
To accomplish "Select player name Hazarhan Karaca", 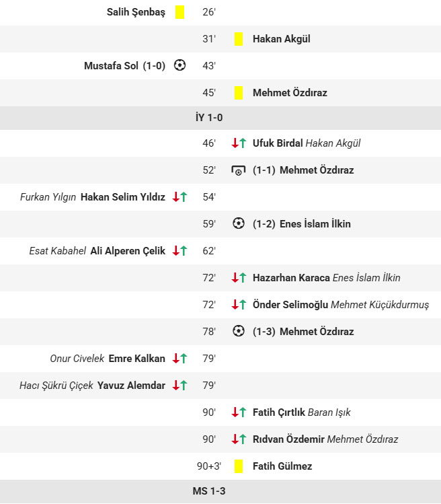I will point(291,278).
